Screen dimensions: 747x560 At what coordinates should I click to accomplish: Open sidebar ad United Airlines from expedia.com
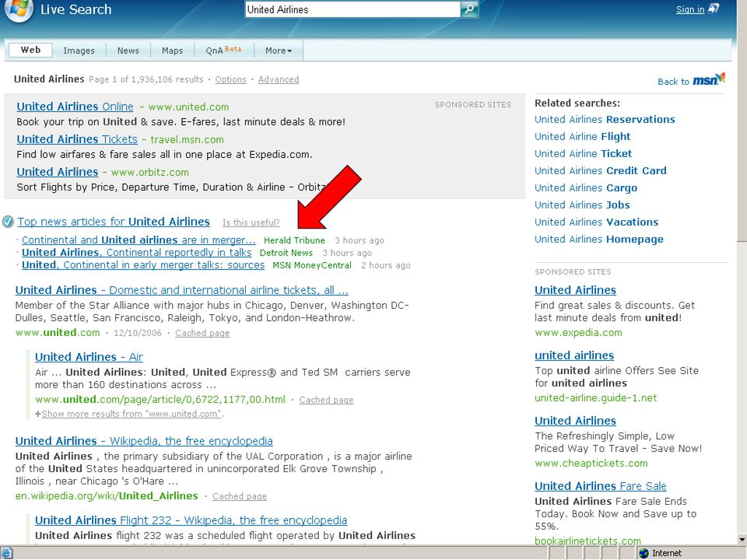tap(575, 290)
